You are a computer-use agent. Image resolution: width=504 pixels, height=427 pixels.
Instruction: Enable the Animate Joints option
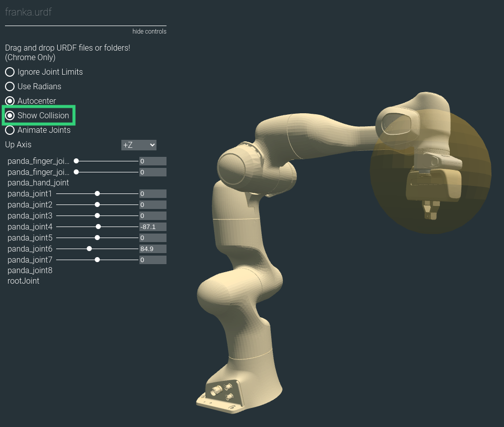click(x=10, y=130)
